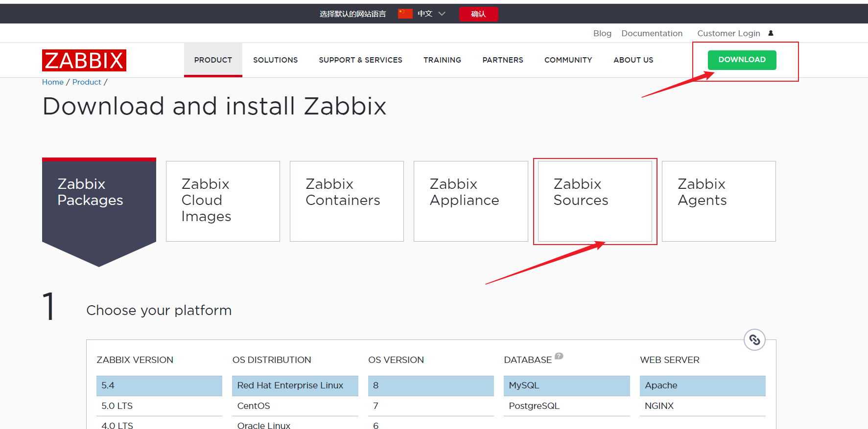Screen dimensions: 868x429
Task: Click the ZABBIX logo
Action: (x=84, y=60)
